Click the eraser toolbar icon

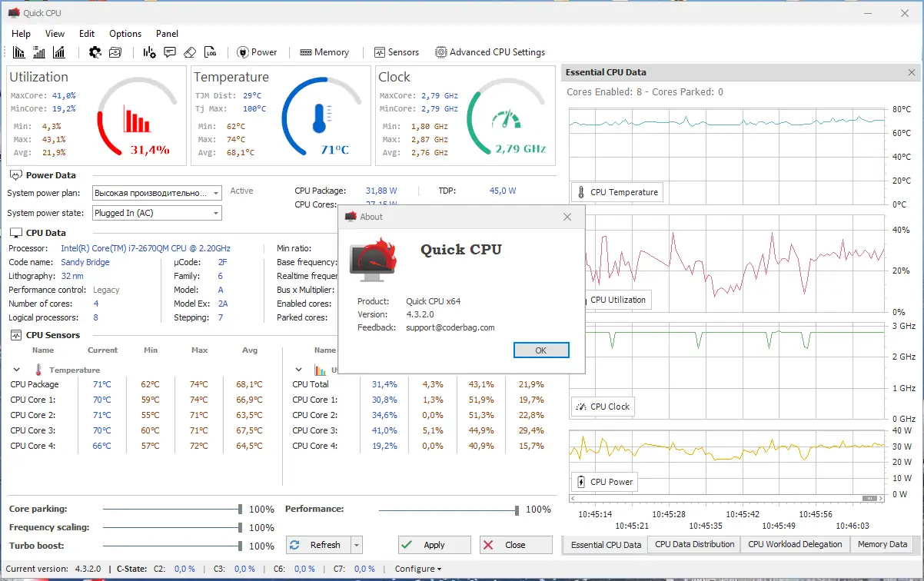click(190, 52)
